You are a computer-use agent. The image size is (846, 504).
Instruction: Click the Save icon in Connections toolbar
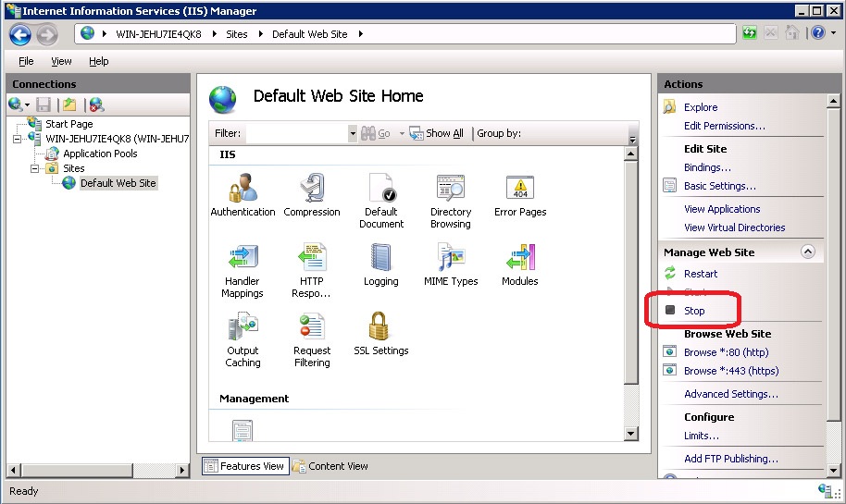44,104
